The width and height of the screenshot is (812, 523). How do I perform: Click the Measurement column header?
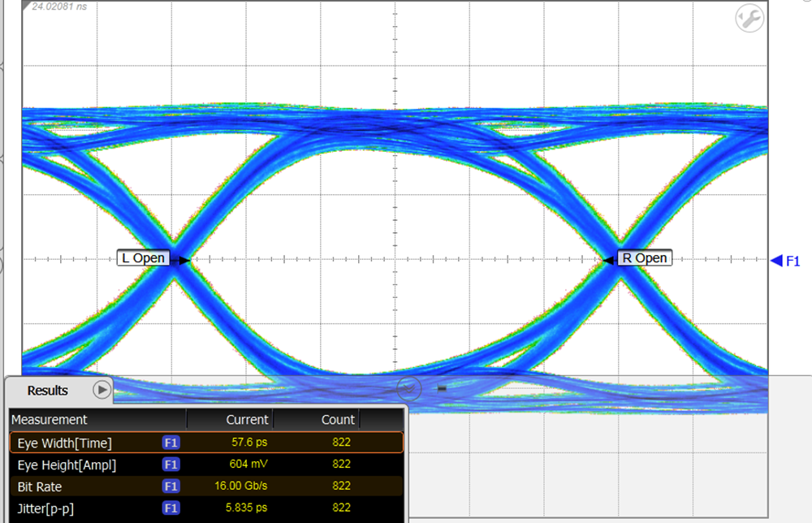(49, 420)
